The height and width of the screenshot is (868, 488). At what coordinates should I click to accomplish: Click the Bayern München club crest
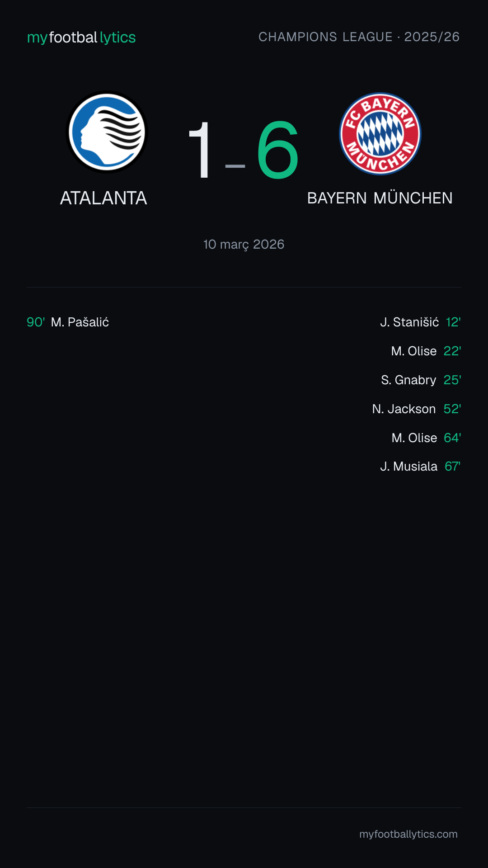[380, 134]
